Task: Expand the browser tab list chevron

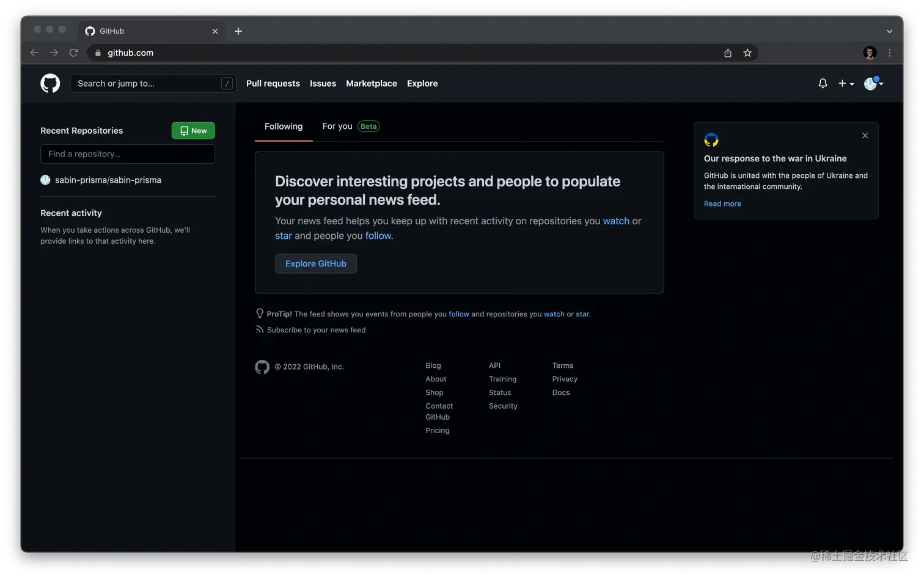Action: click(889, 31)
